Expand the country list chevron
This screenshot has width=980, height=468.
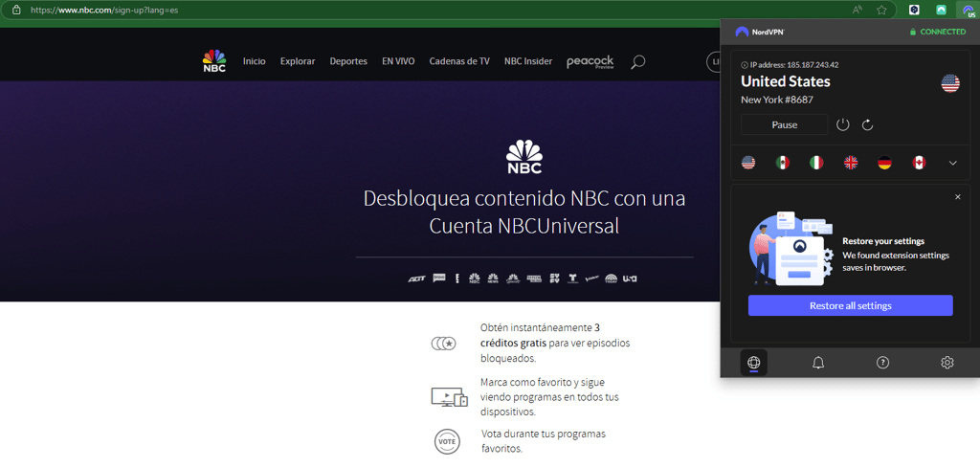[x=952, y=163]
